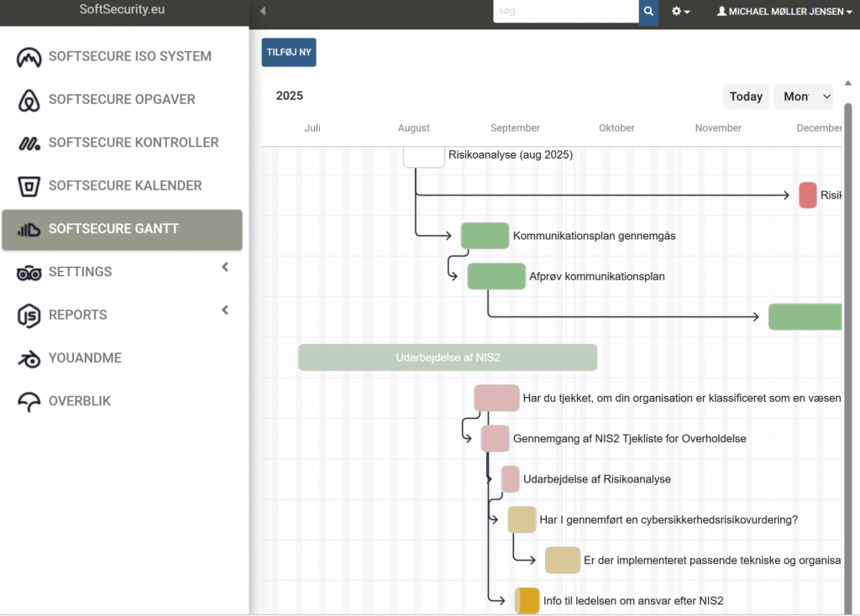Open the gear settings dropdown in header
This screenshot has width=860, height=616.
680,12
